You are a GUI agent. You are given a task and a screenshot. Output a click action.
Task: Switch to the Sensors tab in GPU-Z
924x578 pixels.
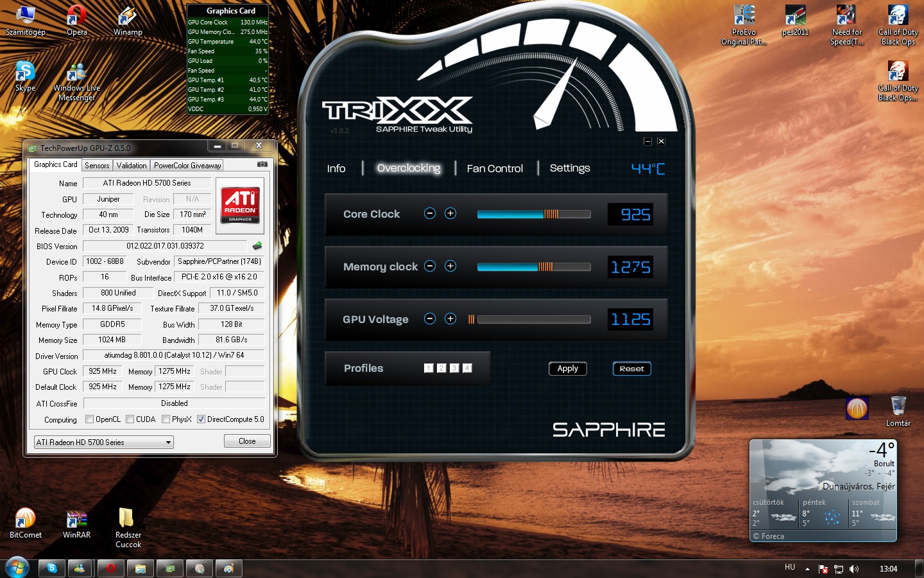(97, 165)
